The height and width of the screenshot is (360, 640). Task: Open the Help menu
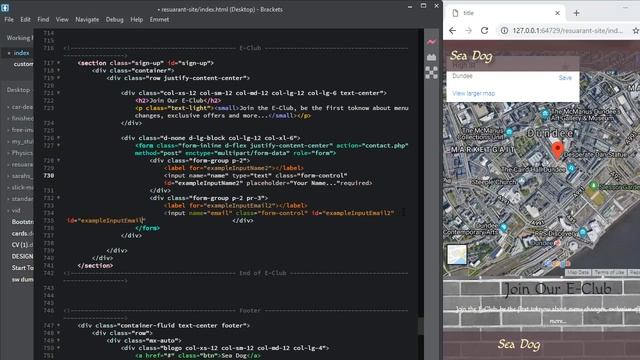(x=136, y=19)
